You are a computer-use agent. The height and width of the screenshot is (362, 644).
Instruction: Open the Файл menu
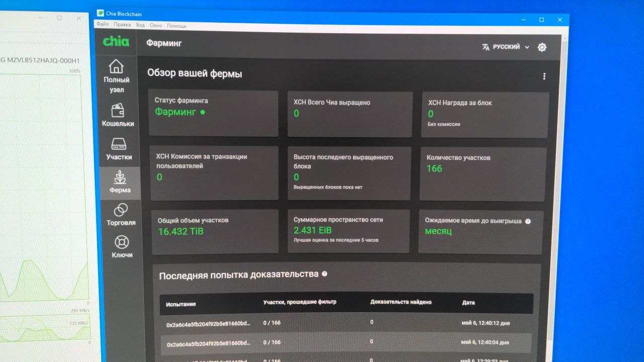point(103,25)
